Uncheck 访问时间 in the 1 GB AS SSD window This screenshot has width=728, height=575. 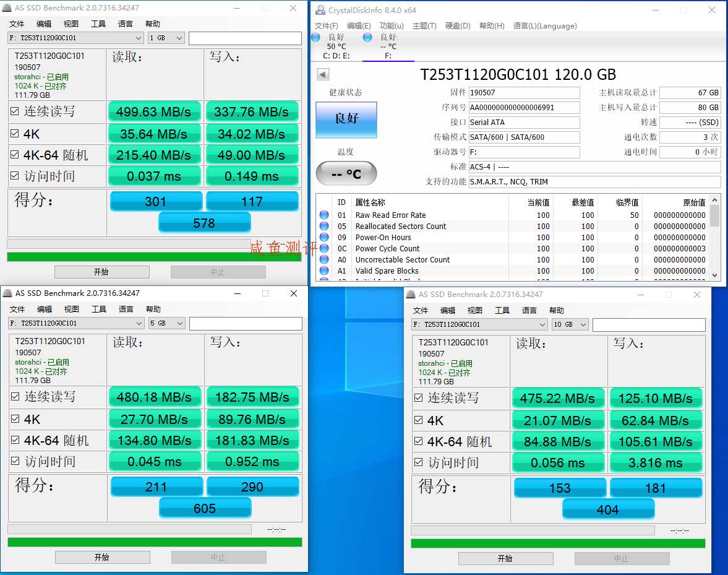(14, 176)
